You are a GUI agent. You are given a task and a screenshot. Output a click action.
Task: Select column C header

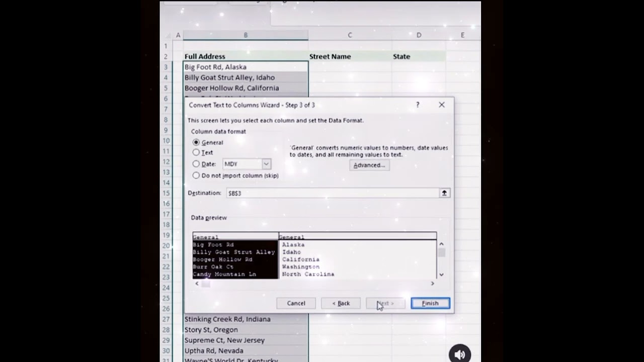point(350,35)
